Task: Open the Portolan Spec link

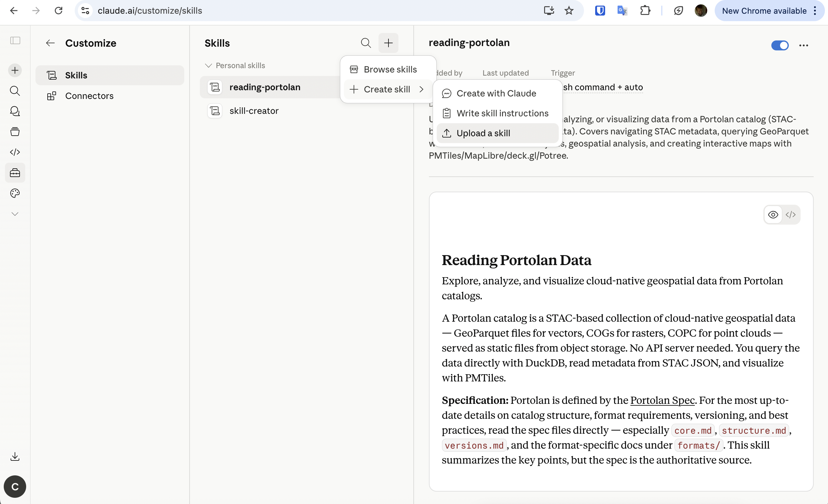Action: pyautogui.click(x=662, y=400)
